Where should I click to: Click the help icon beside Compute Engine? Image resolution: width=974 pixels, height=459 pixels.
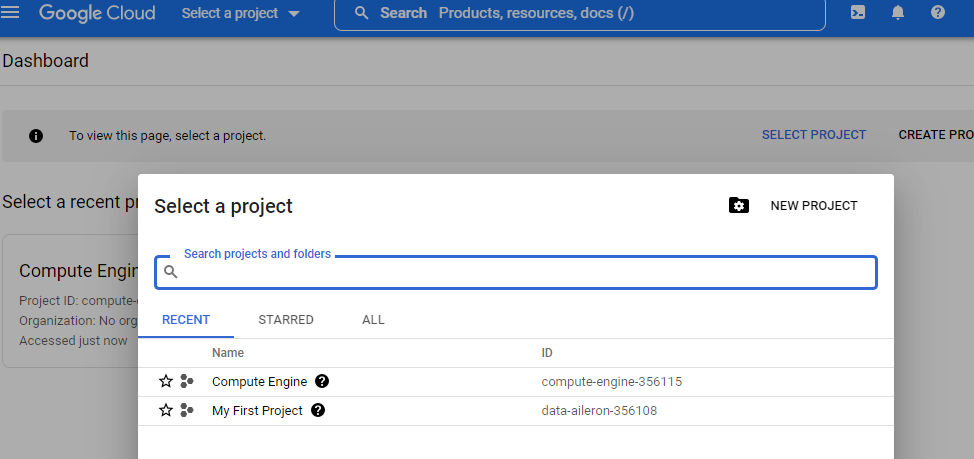coord(322,381)
